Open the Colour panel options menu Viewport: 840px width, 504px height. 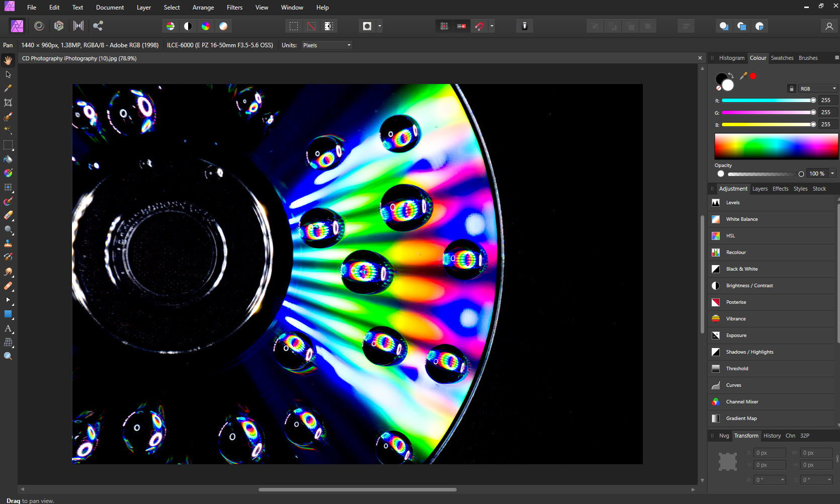click(836, 58)
